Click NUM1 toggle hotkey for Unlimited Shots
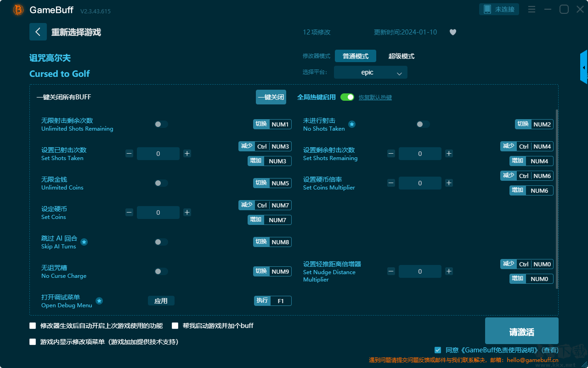588x368 pixels. click(272, 124)
